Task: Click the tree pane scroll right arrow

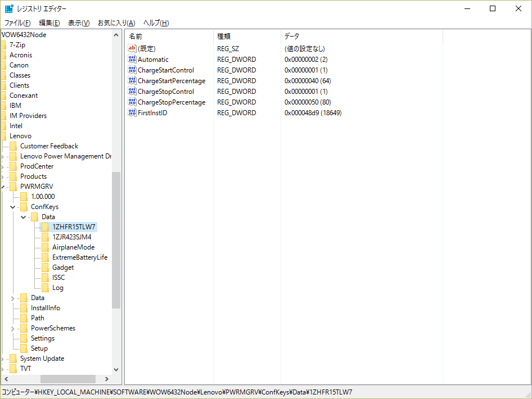Action: tap(107, 379)
